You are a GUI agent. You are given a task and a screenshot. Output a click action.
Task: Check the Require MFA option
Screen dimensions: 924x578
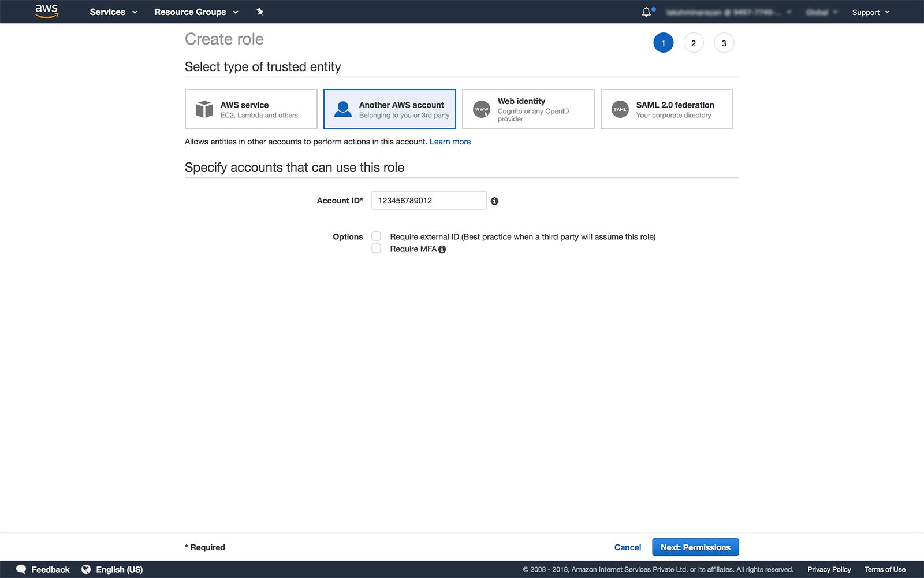pos(376,248)
